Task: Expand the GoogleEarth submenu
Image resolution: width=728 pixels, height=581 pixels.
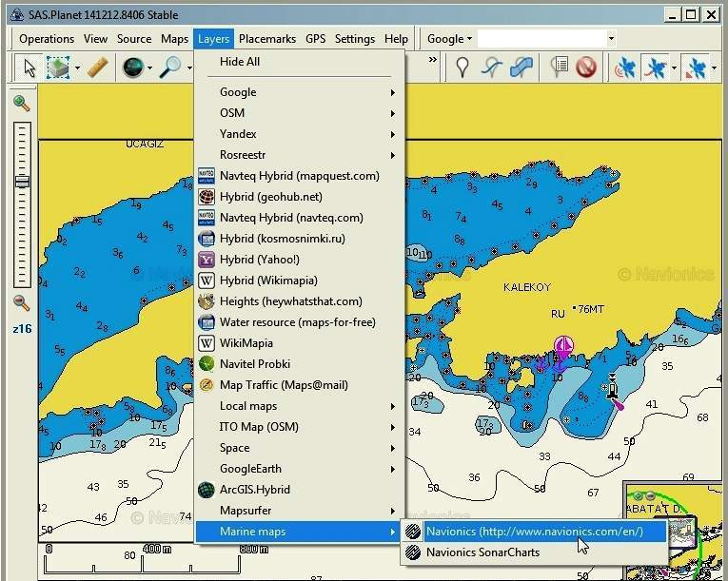Action: (x=300, y=469)
